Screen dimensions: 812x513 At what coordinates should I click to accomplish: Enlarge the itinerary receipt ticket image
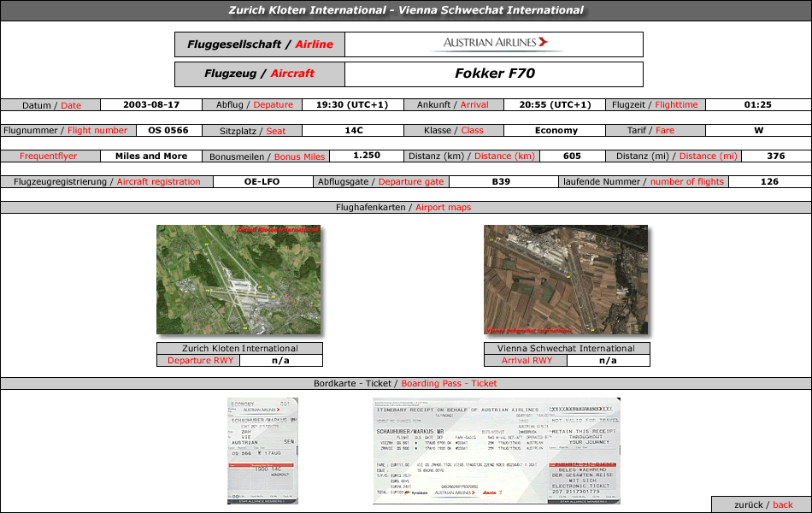coord(496,451)
